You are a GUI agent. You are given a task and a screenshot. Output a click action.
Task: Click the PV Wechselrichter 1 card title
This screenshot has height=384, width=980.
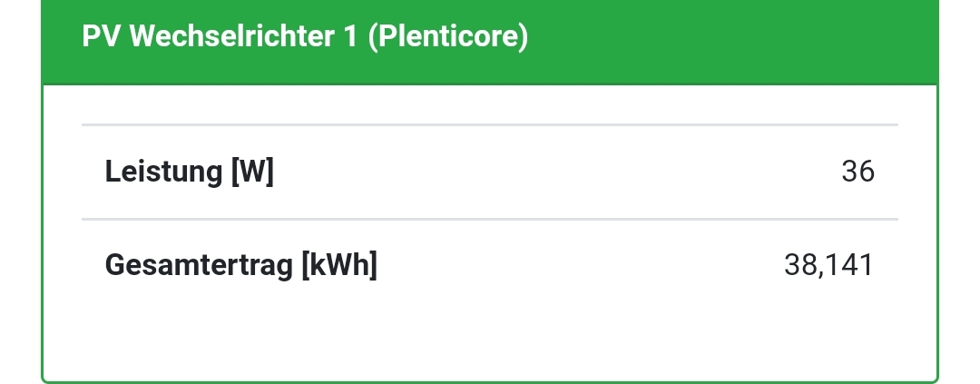304,37
